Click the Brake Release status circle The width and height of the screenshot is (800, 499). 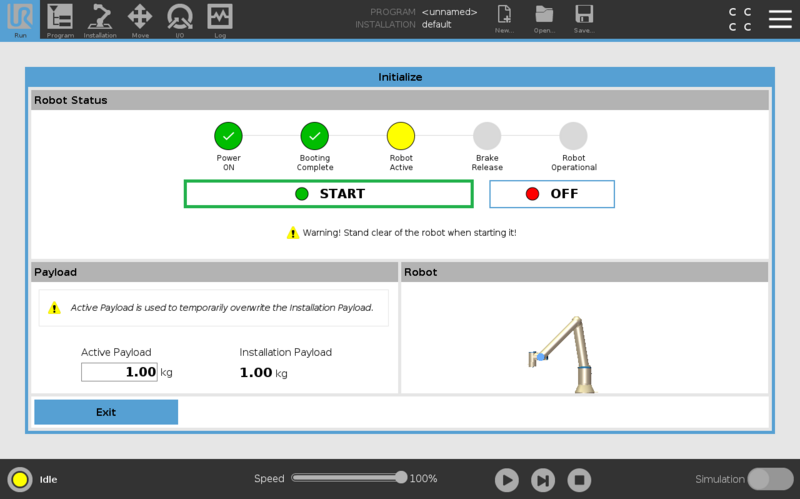coord(487,136)
